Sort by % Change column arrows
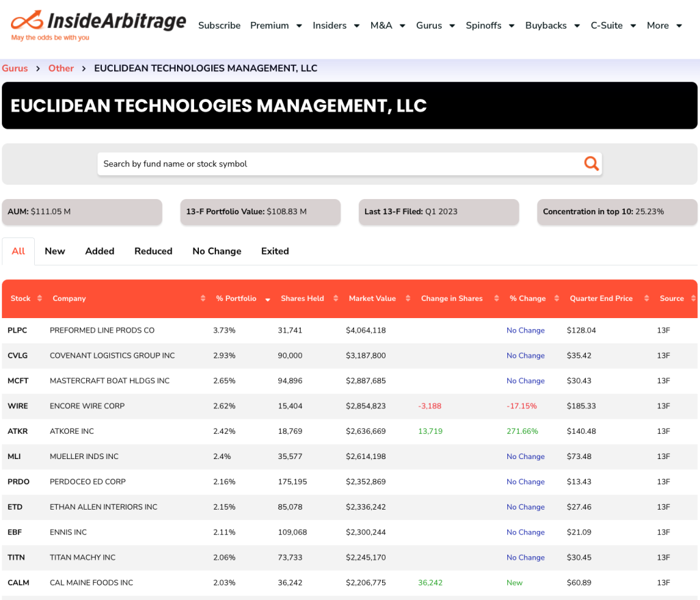This screenshot has width=700, height=600. pos(556,298)
